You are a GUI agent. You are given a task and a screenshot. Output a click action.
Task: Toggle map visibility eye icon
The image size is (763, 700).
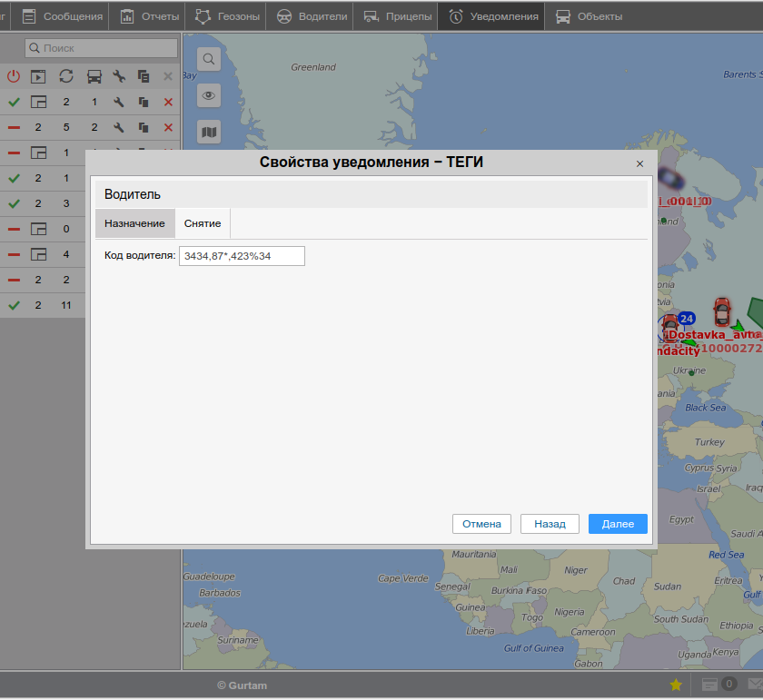tap(209, 95)
